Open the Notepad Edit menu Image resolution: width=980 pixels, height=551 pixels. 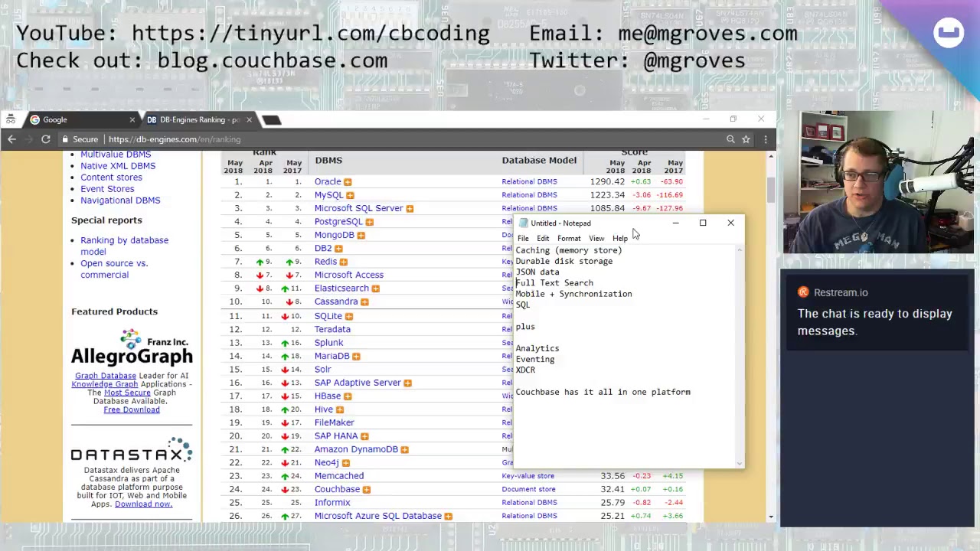click(543, 238)
